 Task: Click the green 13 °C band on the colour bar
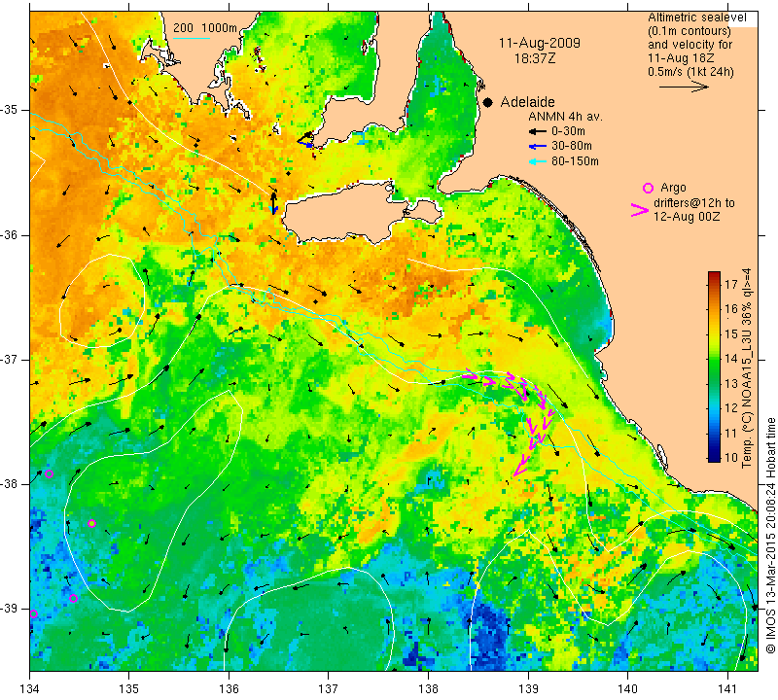714,383
